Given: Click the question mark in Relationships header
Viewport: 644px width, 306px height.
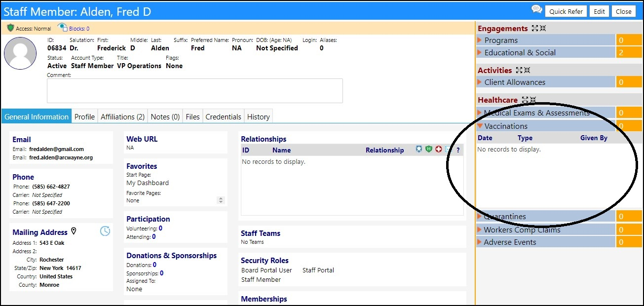Looking at the screenshot, I should tap(458, 150).
